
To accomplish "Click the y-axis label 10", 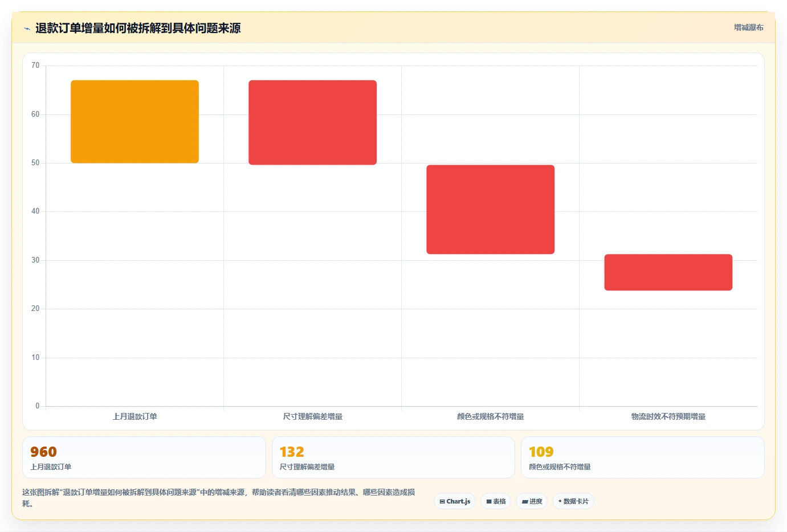I will pyautogui.click(x=35, y=358).
